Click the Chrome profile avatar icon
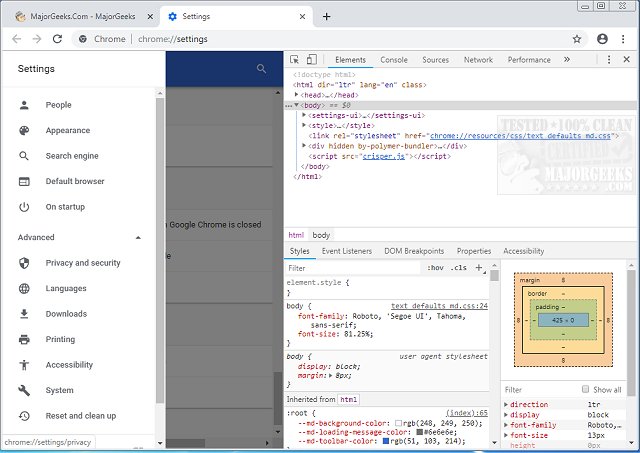 point(602,38)
